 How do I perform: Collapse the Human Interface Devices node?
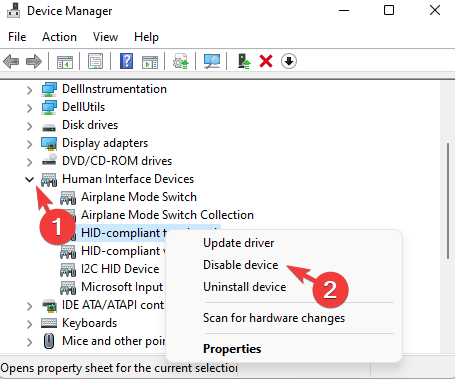click(30, 180)
